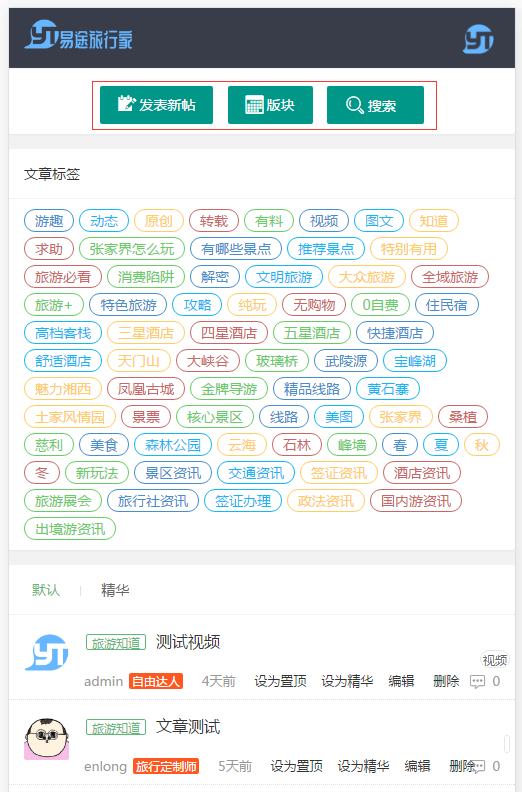Click 设为精华 on the 文章测试 post

click(363, 766)
